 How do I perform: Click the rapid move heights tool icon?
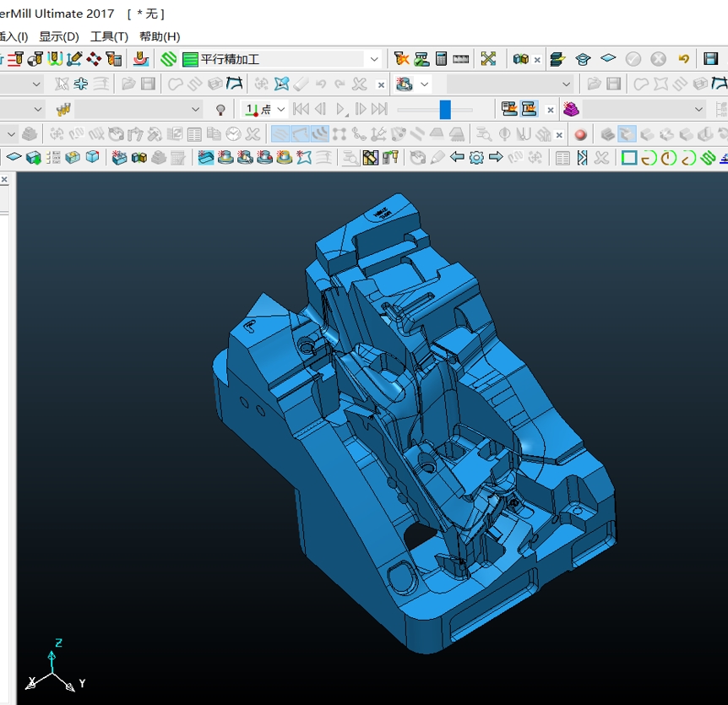click(16, 59)
